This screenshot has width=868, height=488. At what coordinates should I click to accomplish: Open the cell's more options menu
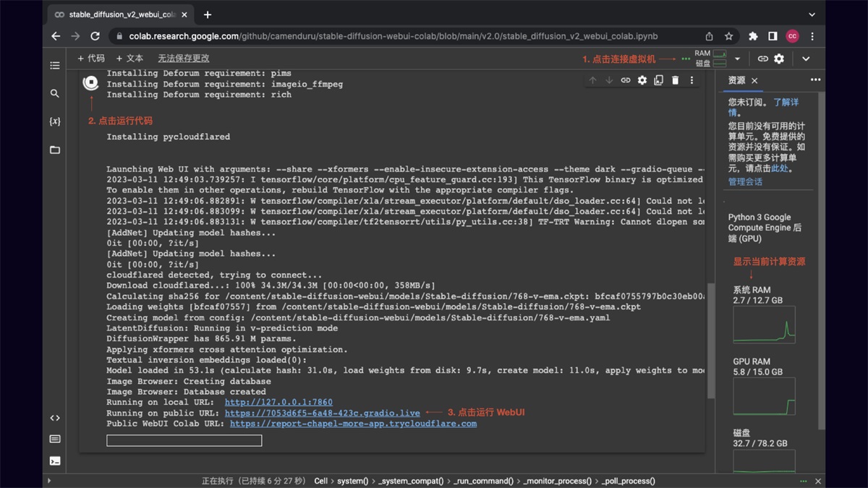692,80
